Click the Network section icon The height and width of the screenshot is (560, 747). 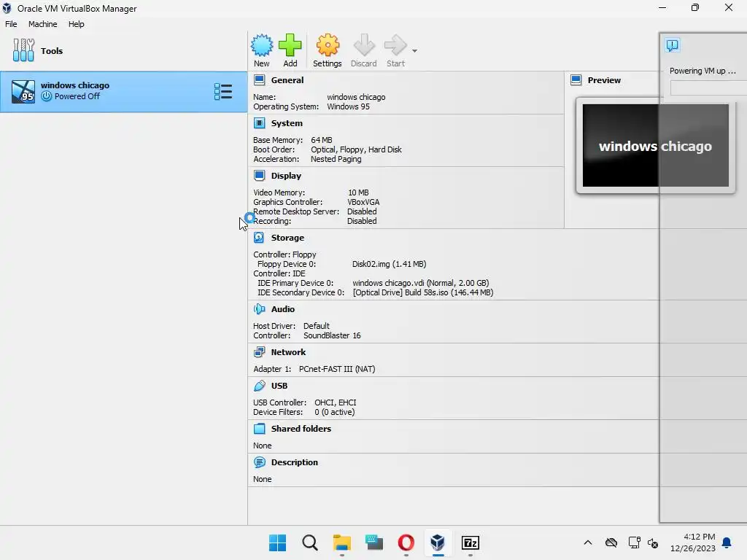259,352
